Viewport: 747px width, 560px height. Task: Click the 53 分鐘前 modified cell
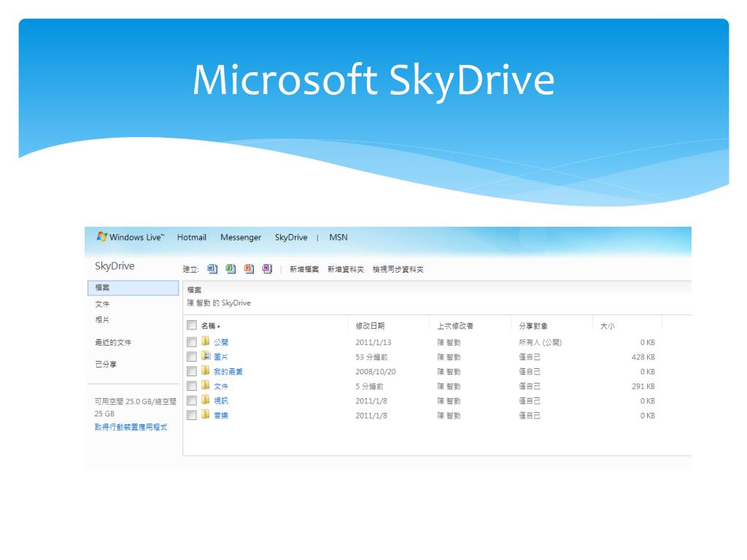click(371, 357)
